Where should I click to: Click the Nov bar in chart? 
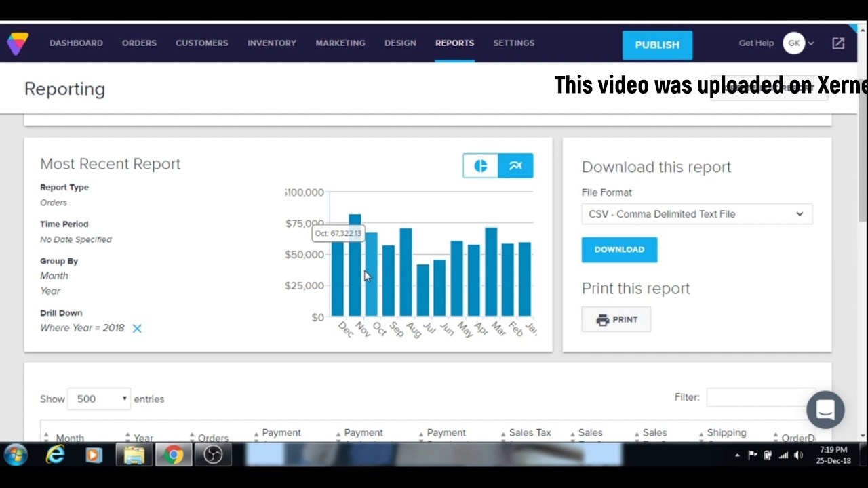point(355,266)
